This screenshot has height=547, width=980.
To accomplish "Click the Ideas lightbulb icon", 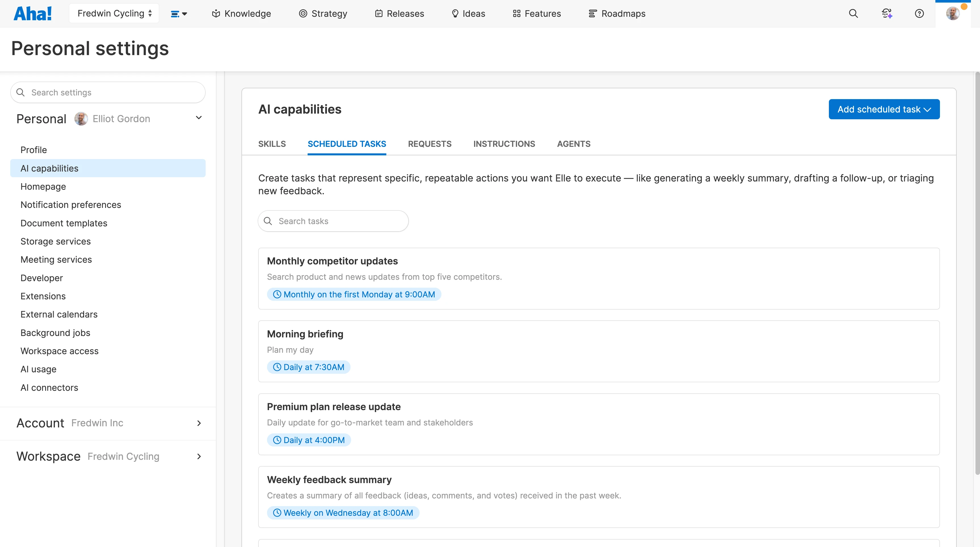I will 455,14.
